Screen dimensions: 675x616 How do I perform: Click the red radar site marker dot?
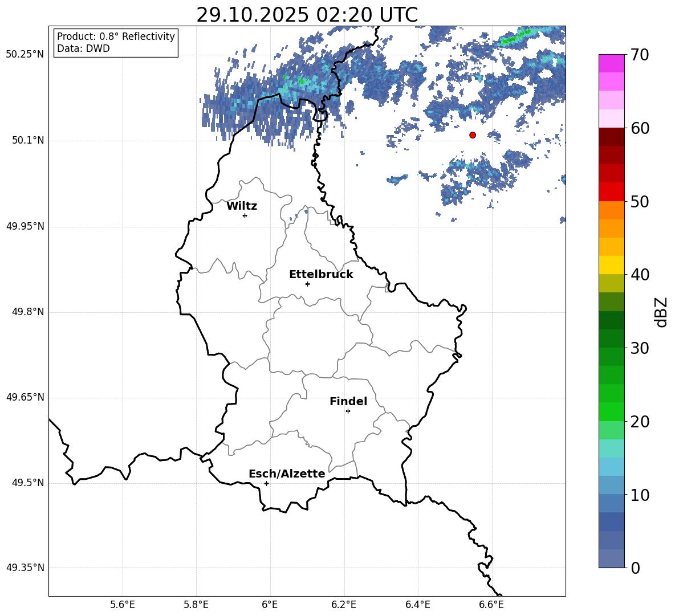[473, 135]
